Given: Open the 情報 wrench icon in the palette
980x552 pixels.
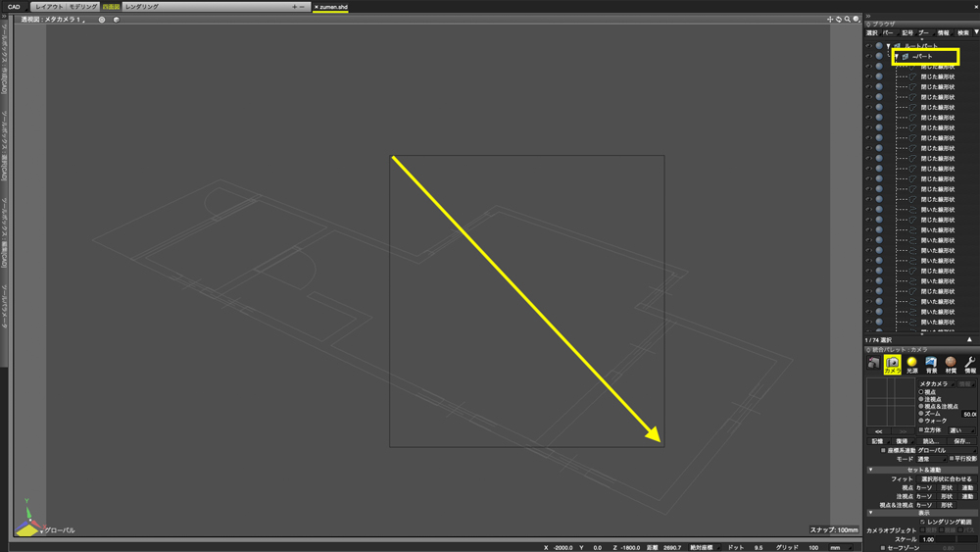Looking at the screenshot, I should (969, 365).
